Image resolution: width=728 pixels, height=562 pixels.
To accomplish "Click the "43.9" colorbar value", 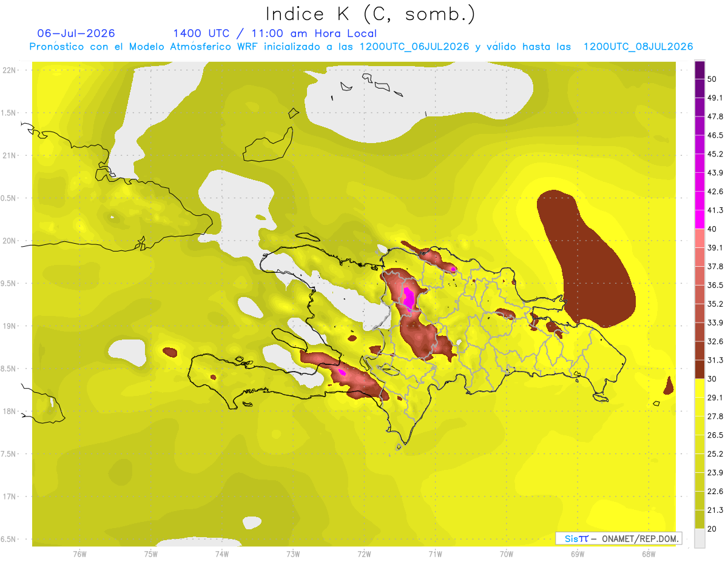I will pyautogui.click(x=715, y=173).
